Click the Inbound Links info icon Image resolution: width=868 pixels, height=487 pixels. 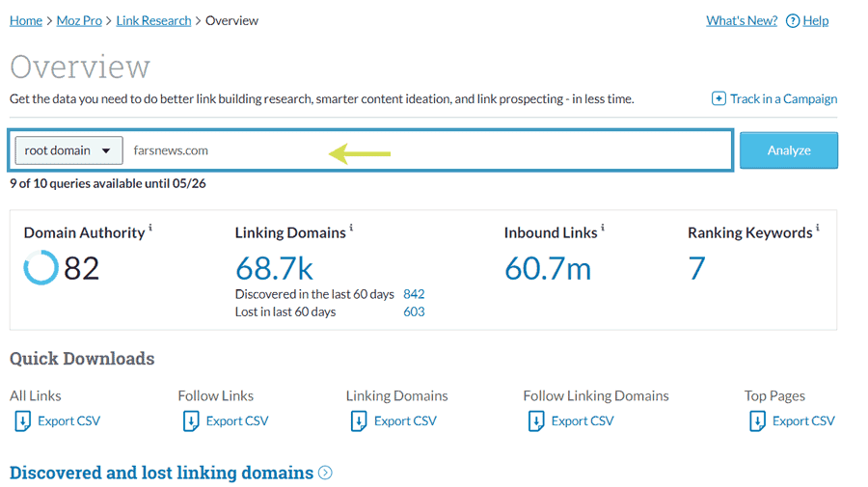pos(602,227)
